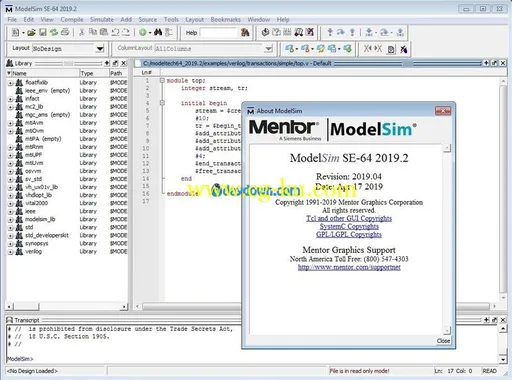Viewport: 512px width, 380px height.
Task: Open the ColumnLayout AllColumns dropdown
Action: pos(268,49)
